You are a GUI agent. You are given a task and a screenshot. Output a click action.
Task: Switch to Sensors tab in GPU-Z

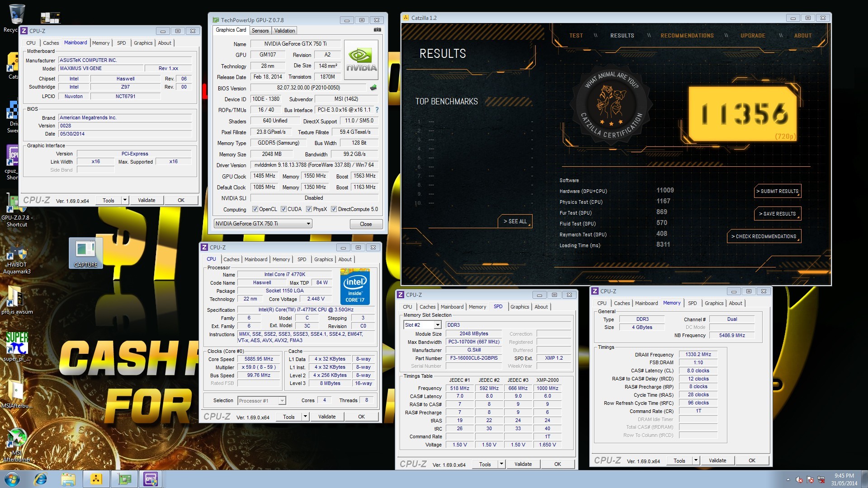click(260, 31)
